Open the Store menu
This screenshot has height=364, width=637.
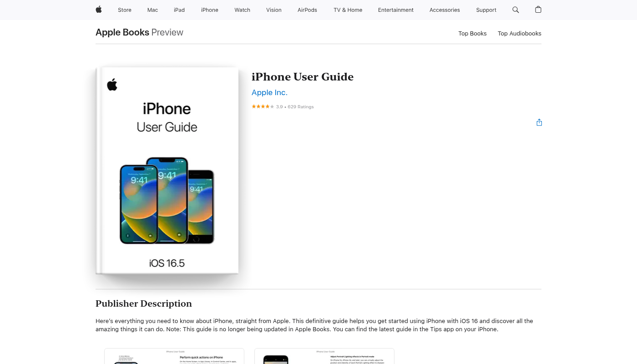click(x=125, y=10)
